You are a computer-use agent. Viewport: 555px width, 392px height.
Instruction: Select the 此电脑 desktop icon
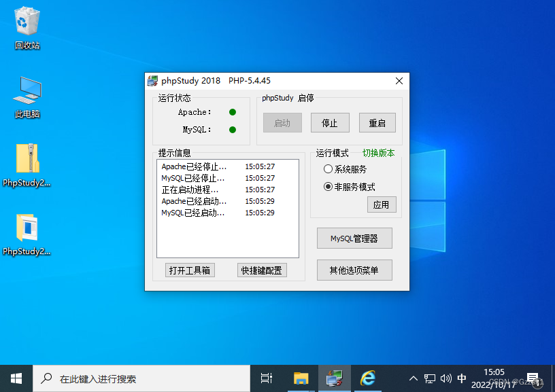pos(27,97)
